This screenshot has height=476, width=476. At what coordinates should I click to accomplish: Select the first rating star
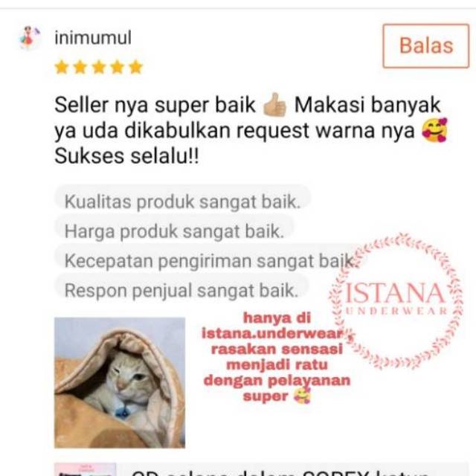click(x=62, y=67)
